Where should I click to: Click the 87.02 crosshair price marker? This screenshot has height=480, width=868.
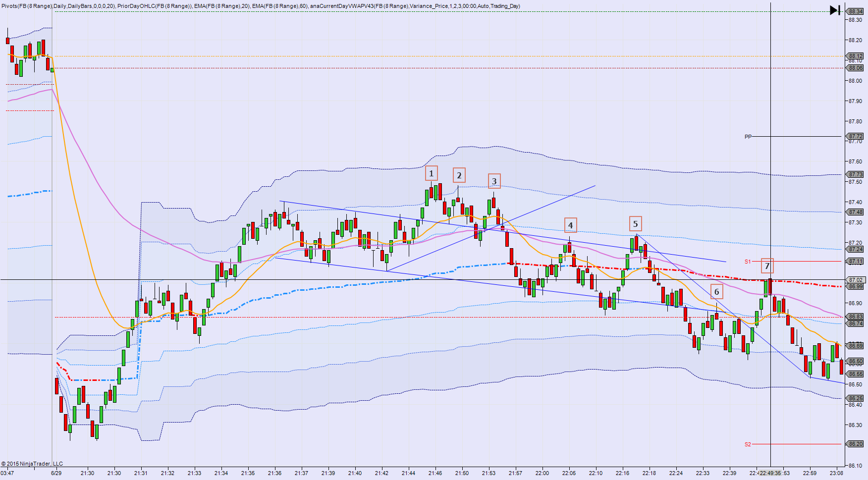855,280
